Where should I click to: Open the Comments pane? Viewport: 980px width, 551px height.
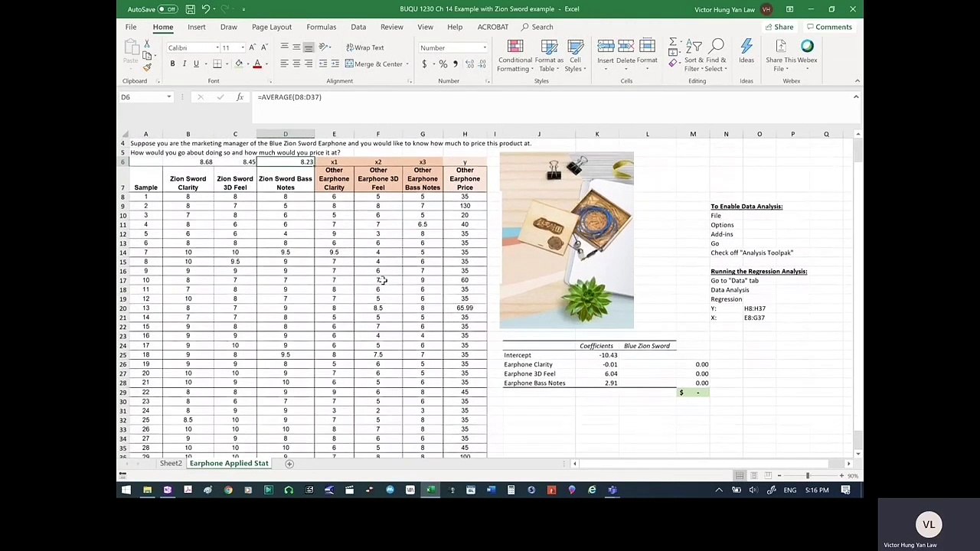(829, 27)
